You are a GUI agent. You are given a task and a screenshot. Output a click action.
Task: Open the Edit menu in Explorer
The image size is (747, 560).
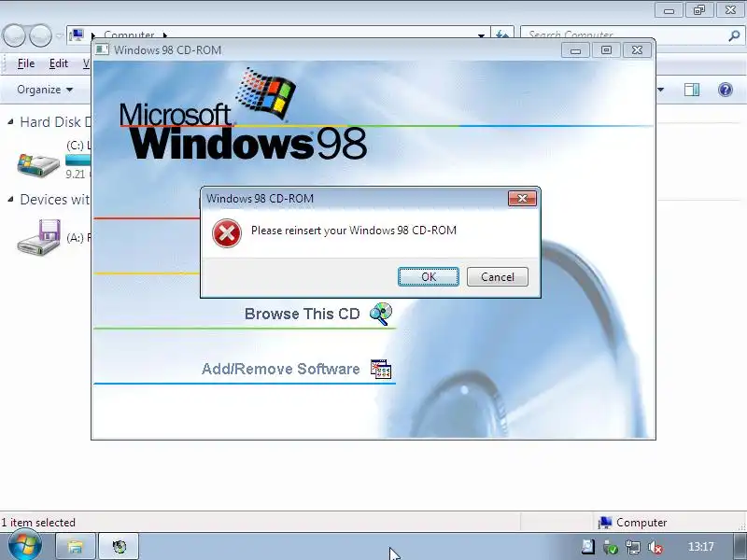[x=59, y=63]
